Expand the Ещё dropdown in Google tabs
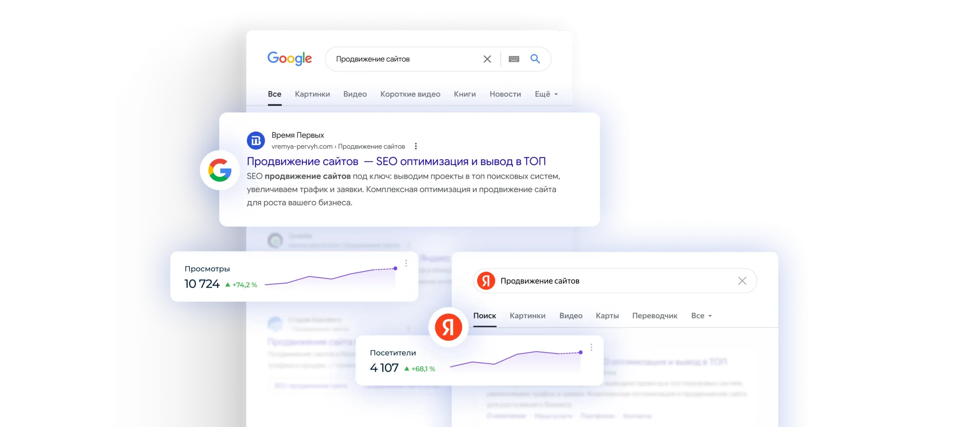Viewport: 980px width, 427px height. click(546, 94)
